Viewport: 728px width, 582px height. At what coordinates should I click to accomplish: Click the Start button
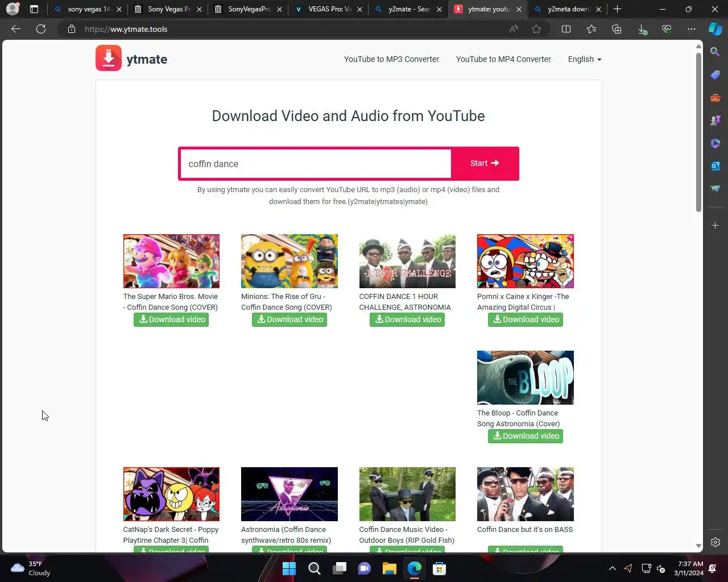tap(485, 164)
